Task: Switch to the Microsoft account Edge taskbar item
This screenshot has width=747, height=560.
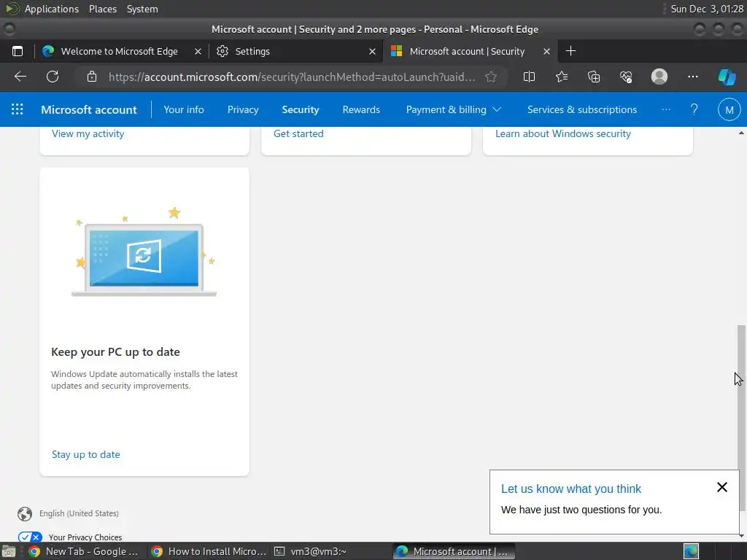Action: [x=454, y=551]
